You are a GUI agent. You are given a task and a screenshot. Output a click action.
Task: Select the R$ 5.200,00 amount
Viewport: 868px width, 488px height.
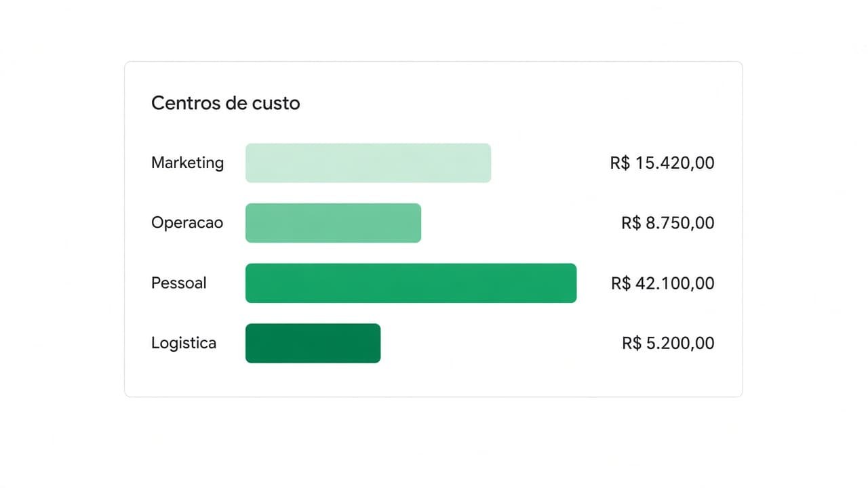point(668,343)
